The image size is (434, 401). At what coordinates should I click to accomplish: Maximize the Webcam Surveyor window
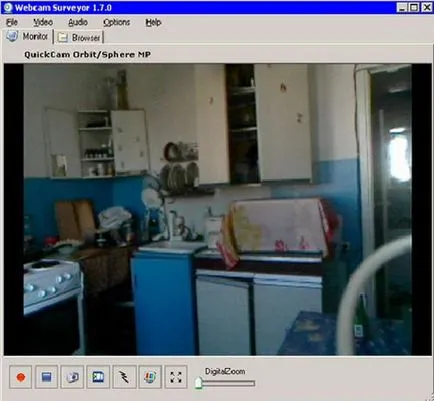coord(414,7)
